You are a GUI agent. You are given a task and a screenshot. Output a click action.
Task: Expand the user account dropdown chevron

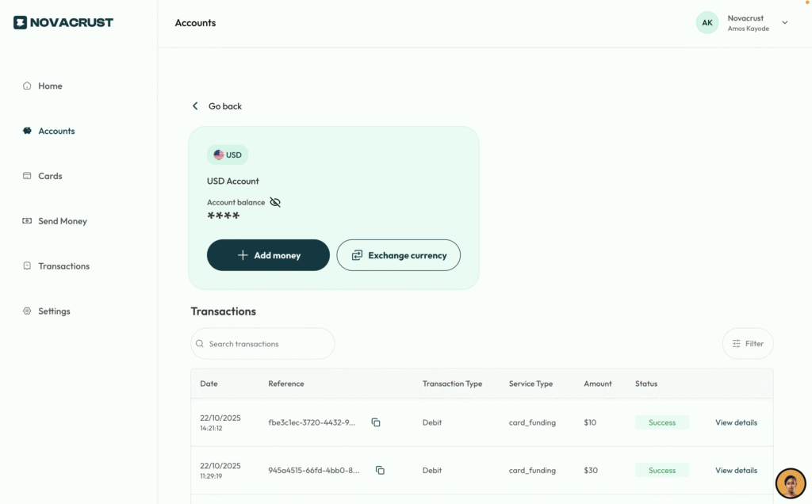pyautogui.click(x=785, y=23)
